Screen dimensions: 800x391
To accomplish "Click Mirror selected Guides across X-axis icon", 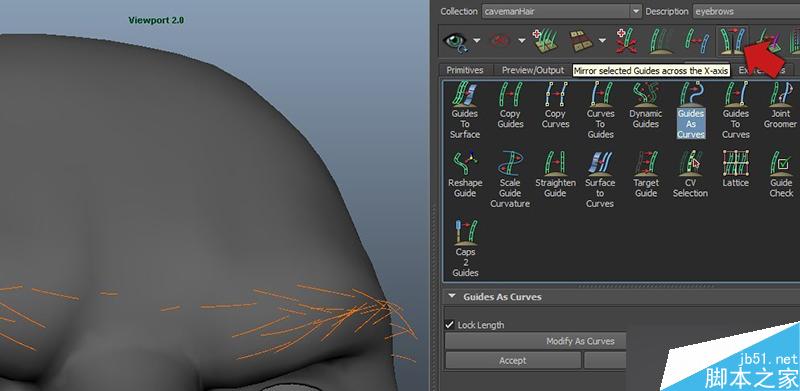I will click(x=732, y=41).
